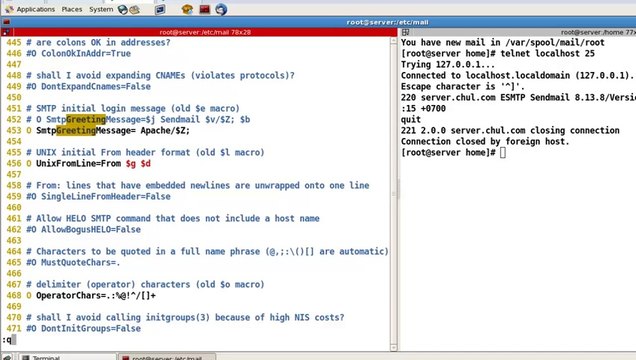
Task: Click line 467 delimiter operator characters comment
Action: pyautogui.click(x=145, y=285)
